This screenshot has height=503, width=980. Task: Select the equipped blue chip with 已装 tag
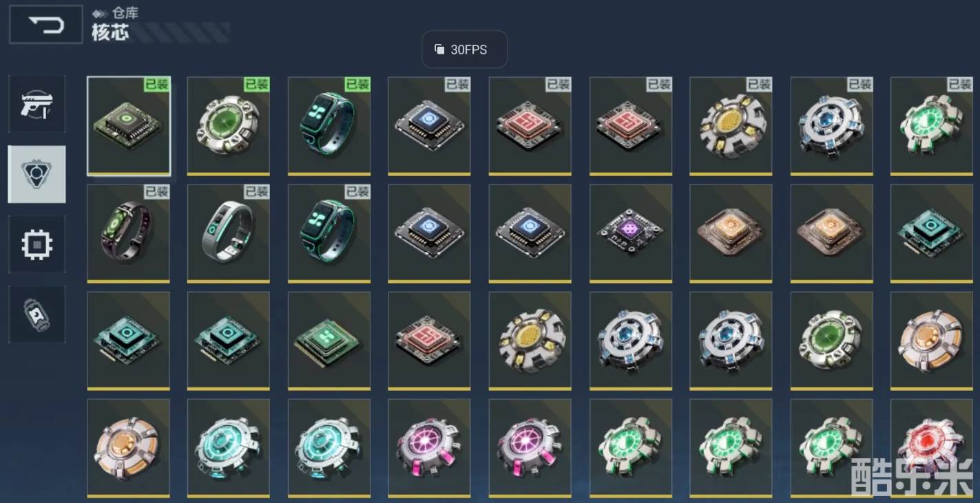(x=430, y=126)
